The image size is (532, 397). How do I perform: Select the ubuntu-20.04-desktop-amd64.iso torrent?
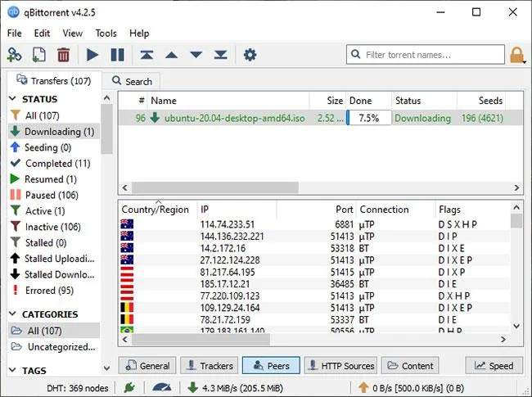[x=320, y=118]
